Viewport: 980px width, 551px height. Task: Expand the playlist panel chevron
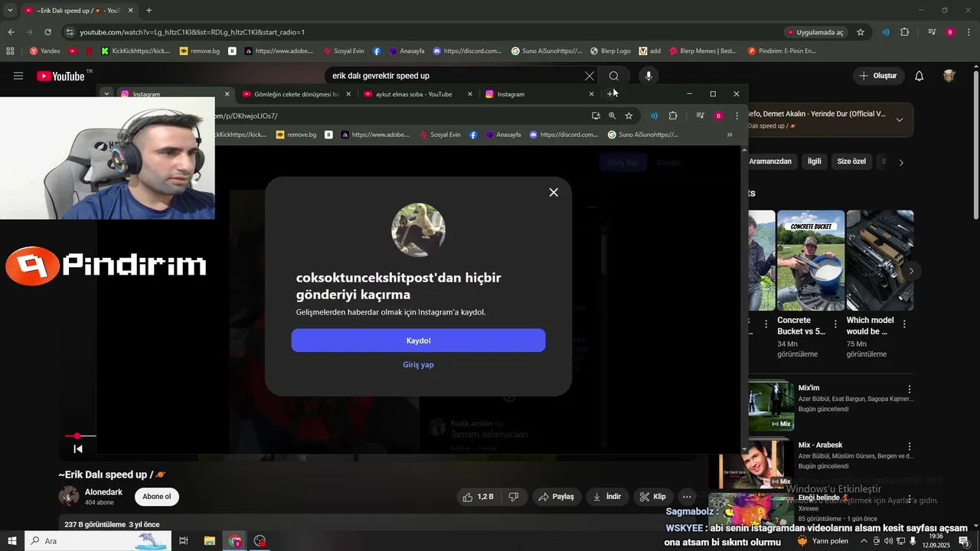point(900,119)
